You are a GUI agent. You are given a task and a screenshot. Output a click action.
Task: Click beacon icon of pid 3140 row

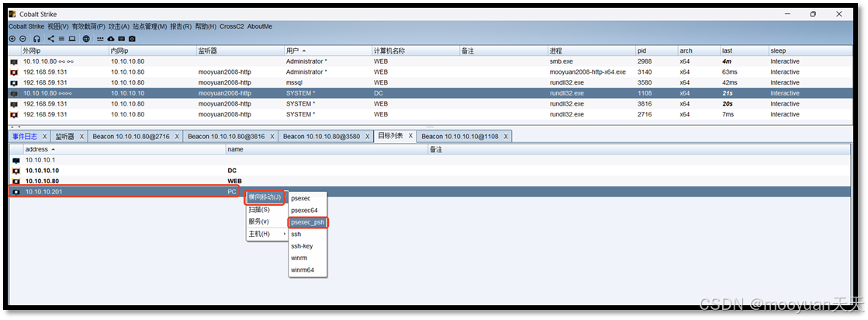coord(15,72)
